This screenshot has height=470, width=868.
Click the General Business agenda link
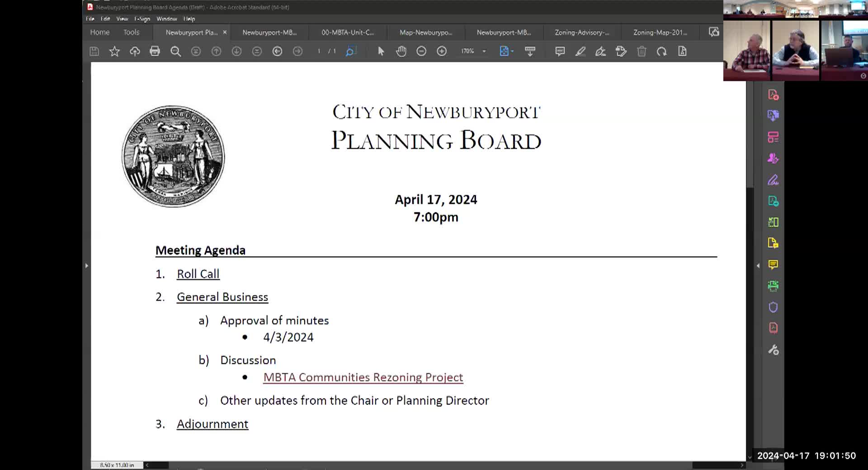click(x=222, y=297)
